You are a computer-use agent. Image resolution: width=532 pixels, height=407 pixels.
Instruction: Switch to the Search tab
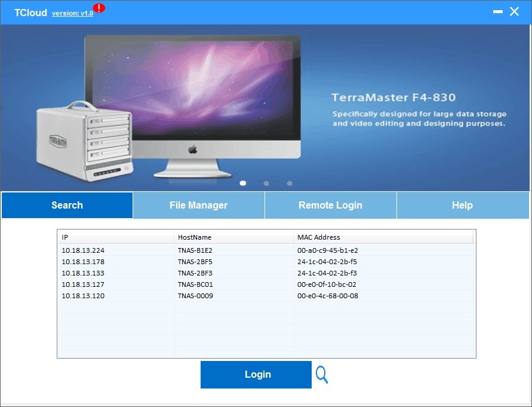(67, 205)
